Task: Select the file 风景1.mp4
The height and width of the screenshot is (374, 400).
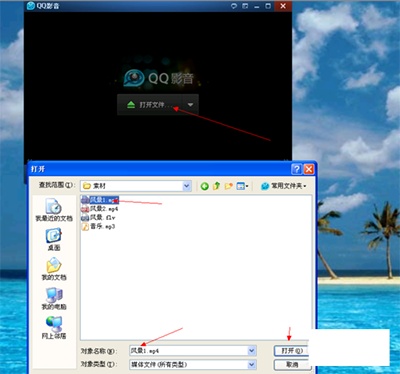Action: point(100,200)
